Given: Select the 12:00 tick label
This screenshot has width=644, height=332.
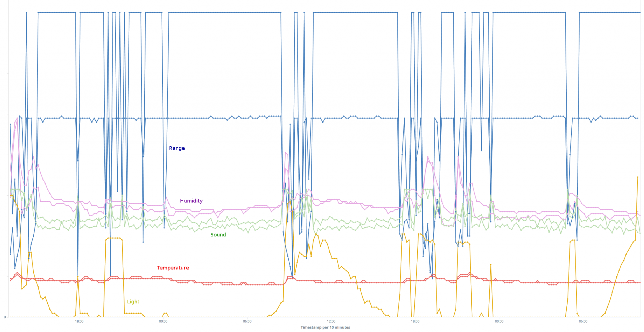Looking at the screenshot, I should [x=331, y=321].
